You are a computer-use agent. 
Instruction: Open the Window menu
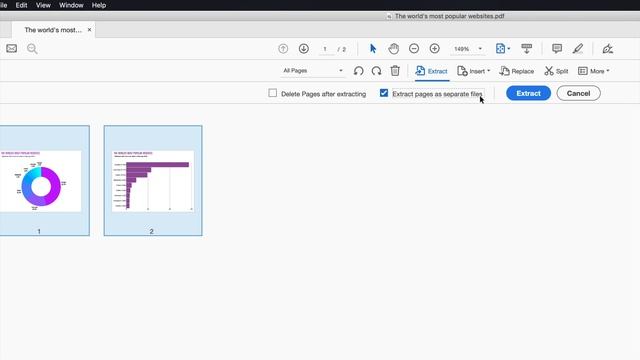pos(71,5)
